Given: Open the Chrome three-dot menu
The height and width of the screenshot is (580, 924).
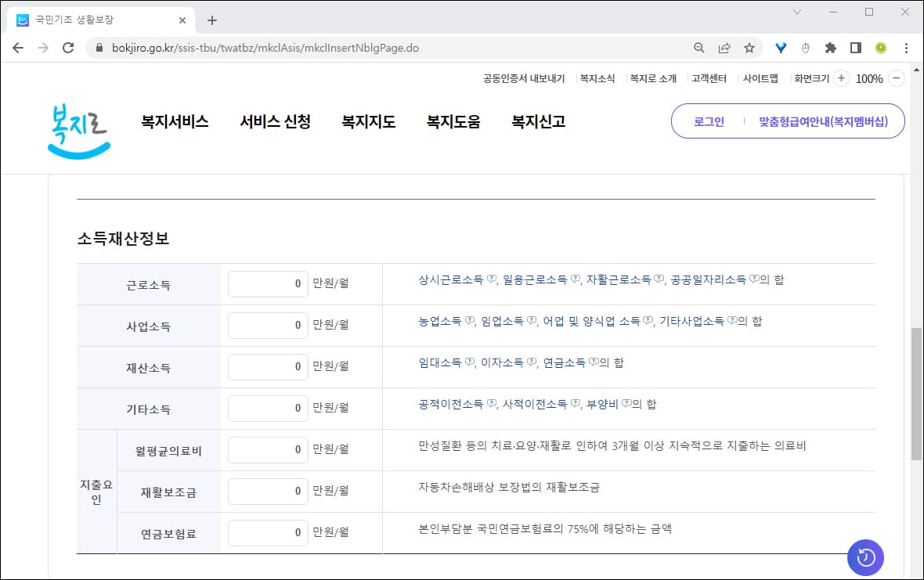Looking at the screenshot, I should coord(906,47).
